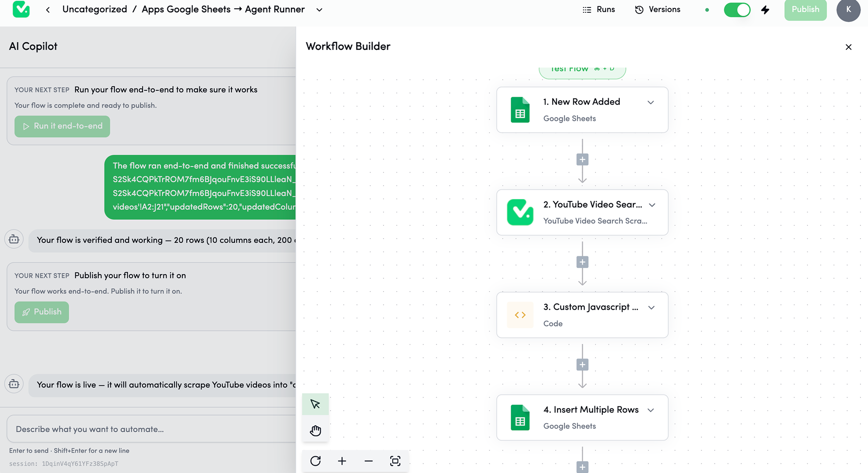Go back using the left chevron arrow
Viewport: 868px width, 473px height.
[48, 10]
